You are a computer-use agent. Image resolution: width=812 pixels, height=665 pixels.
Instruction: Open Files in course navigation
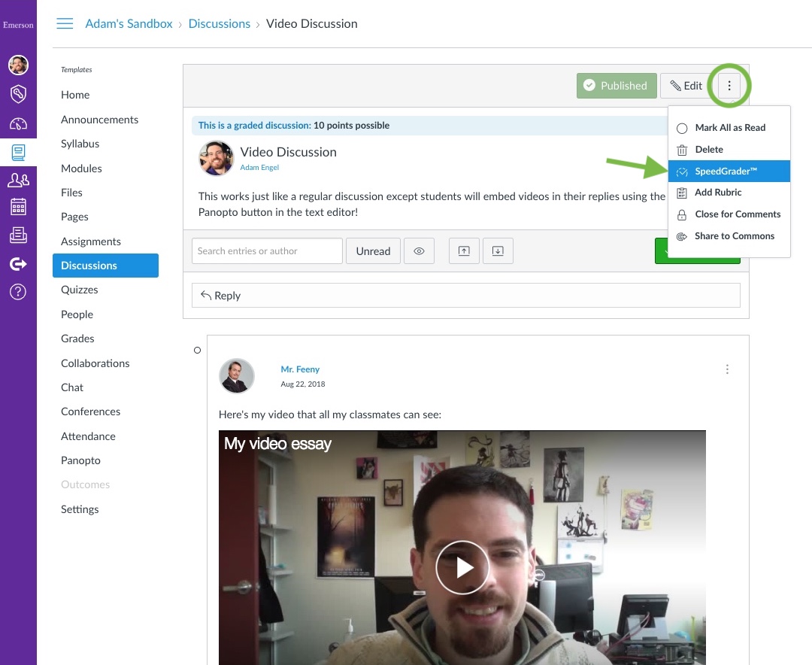click(x=71, y=193)
